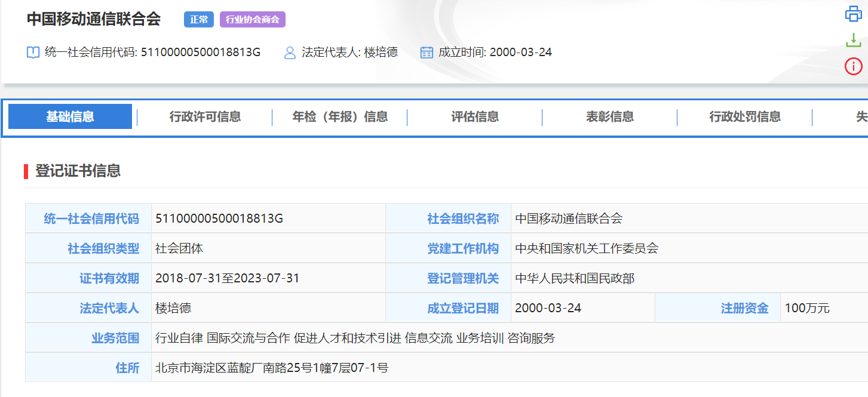Image resolution: width=868 pixels, height=397 pixels.
Task: Click the calendar icon beside 成立时间
Action: [427, 53]
